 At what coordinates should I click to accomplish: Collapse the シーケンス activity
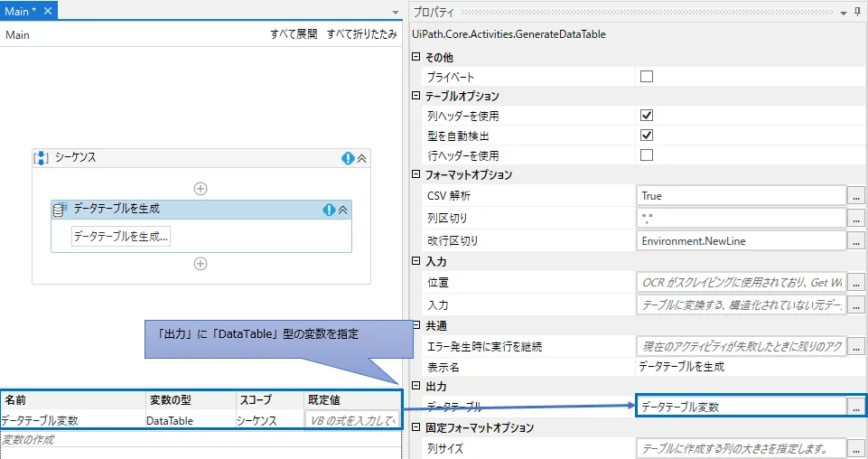[x=361, y=158]
